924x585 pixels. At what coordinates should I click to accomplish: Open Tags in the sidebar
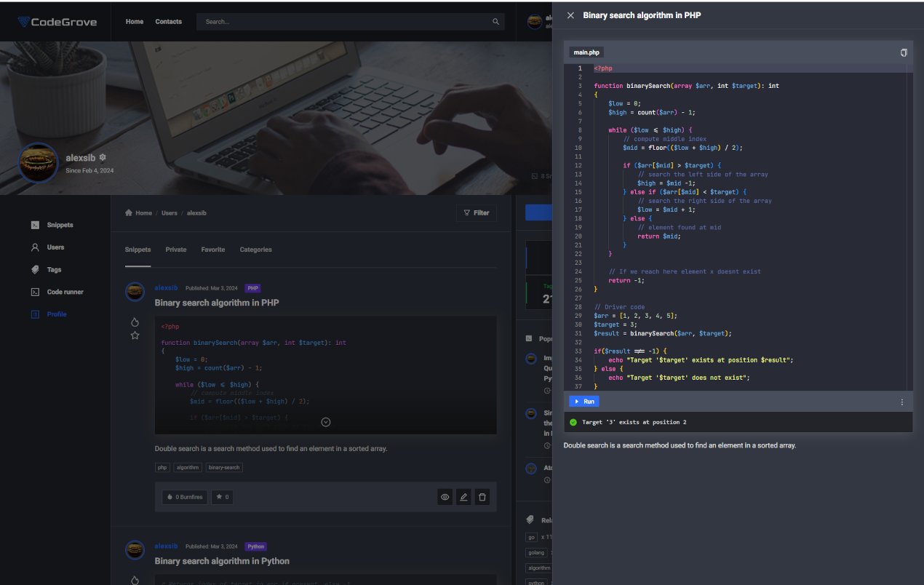[54, 270]
